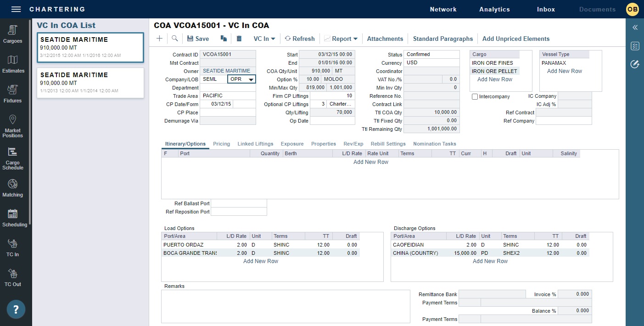Expand the VC In dropdown menu
This screenshot has width=644, height=326.
coord(264,39)
